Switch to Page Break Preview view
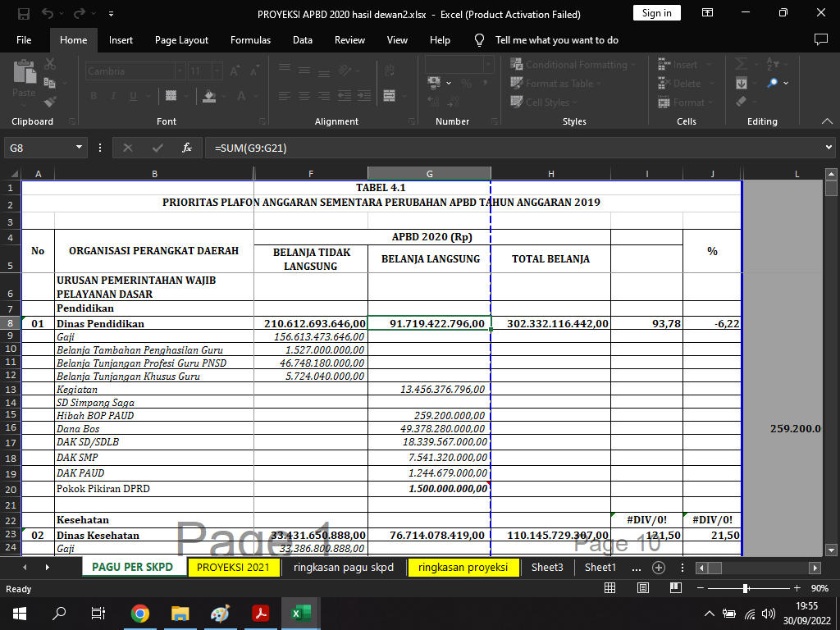Viewport: 840px width, 630px height. tap(675, 588)
